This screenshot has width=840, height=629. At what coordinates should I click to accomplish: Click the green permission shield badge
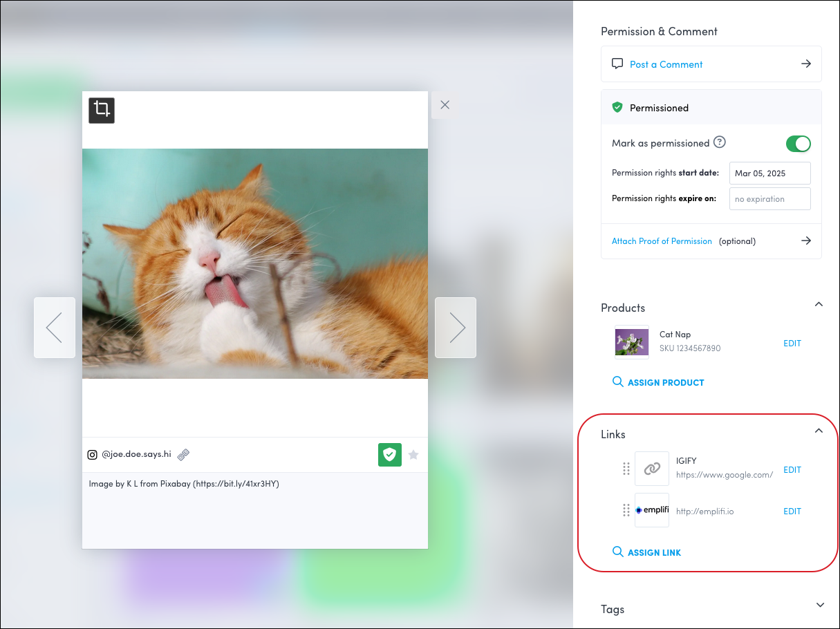(390, 455)
